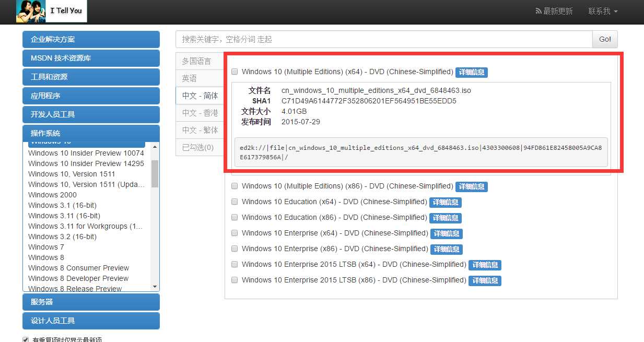Click the release date 2015-07-29
The width and height of the screenshot is (644, 342).
coord(301,122)
